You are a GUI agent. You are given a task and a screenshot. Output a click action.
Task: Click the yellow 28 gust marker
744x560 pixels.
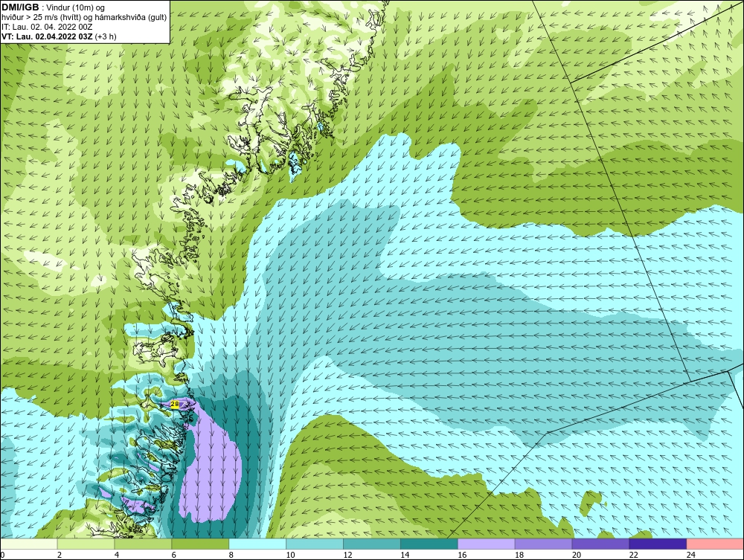[175, 404]
